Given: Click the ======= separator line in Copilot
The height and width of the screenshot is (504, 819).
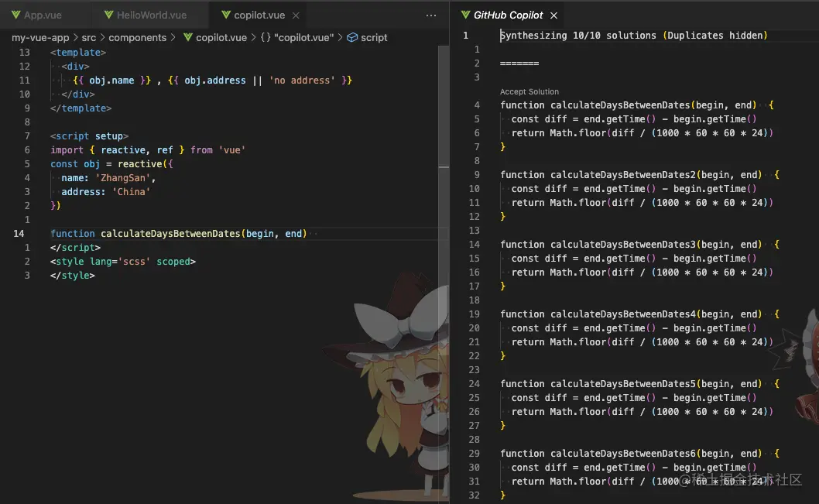Looking at the screenshot, I should coord(519,63).
